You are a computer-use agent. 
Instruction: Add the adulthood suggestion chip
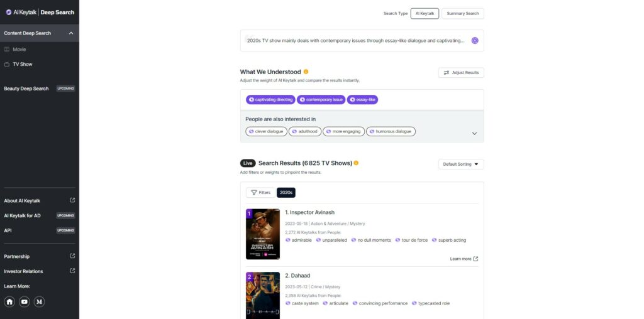click(x=305, y=132)
